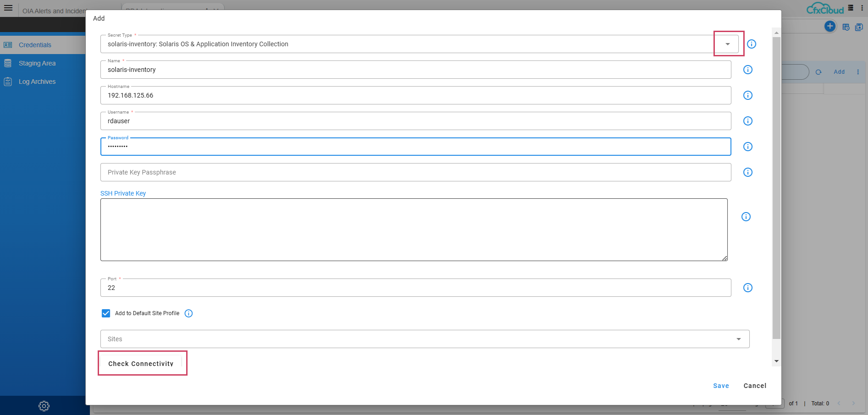
Task: Click info icon beside Hostname field
Action: (x=747, y=95)
